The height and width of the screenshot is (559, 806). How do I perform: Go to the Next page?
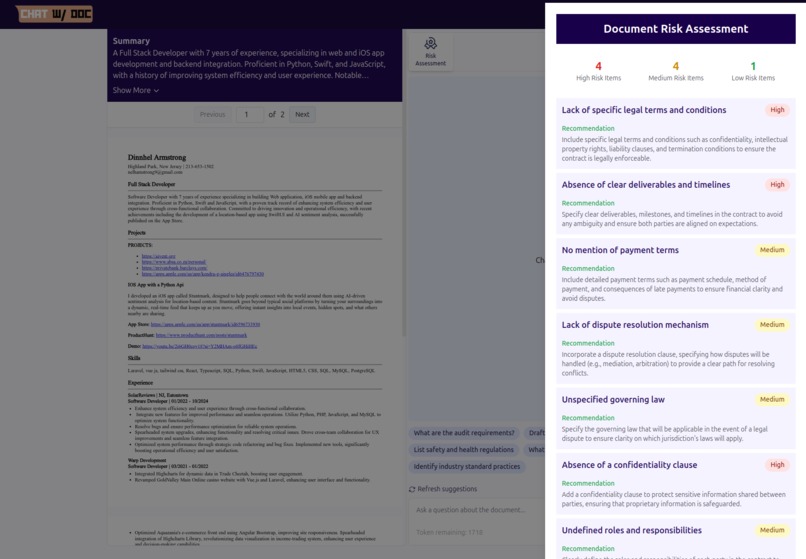pos(302,115)
